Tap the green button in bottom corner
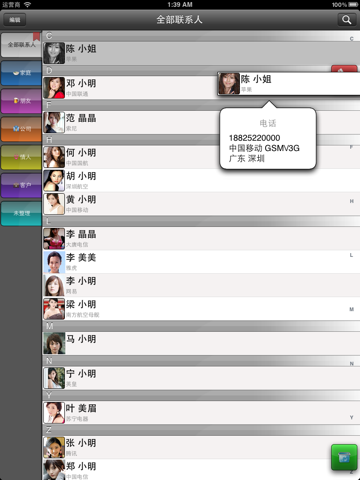Image resolution: width=360 pixels, height=480 pixels. [x=344, y=457]
